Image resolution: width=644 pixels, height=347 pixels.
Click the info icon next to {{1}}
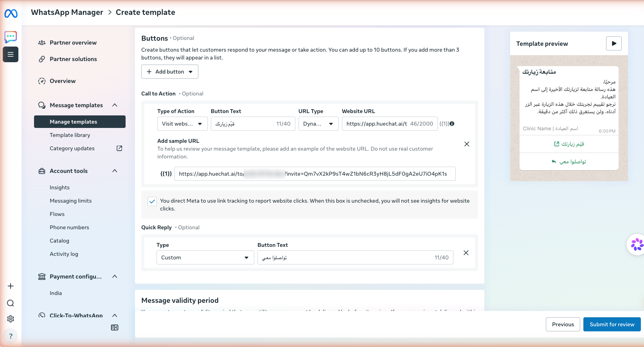coord(452,124)
